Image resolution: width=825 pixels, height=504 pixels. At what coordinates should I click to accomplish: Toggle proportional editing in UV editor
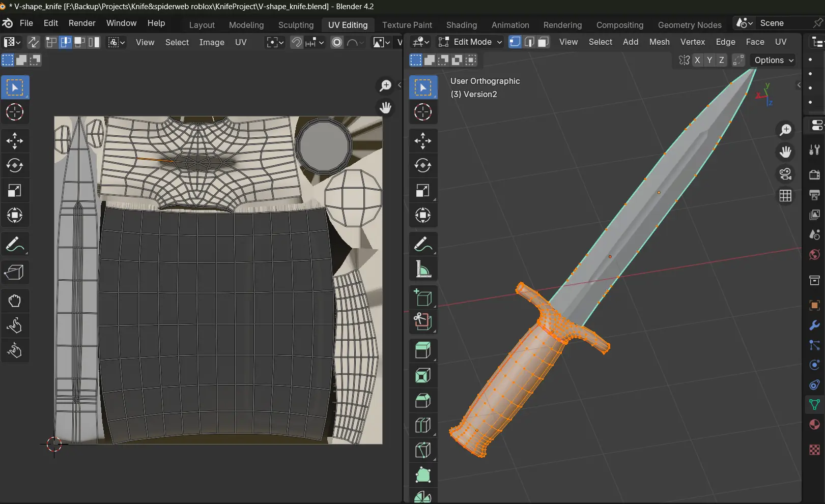click(337, 42)
